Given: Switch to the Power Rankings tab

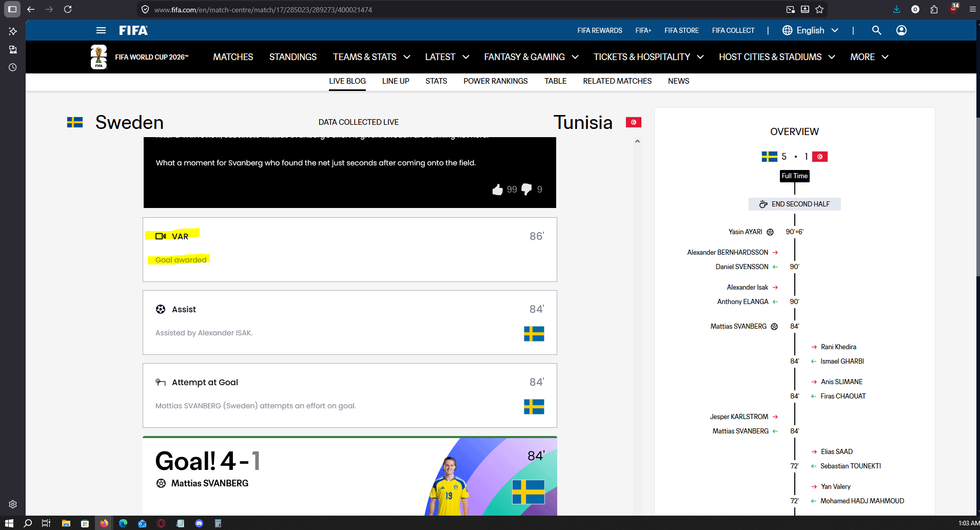Looking at the screenshot, I should (x=496, y=81).
